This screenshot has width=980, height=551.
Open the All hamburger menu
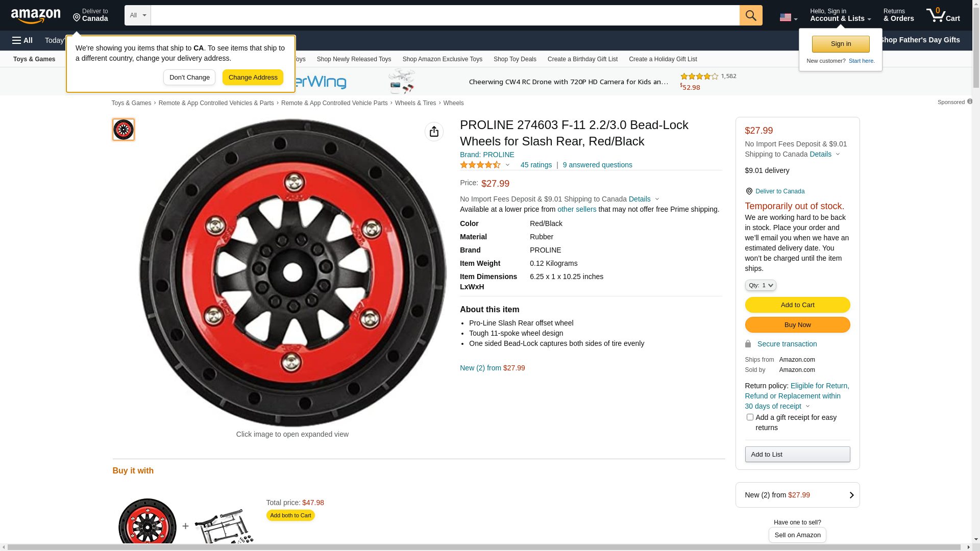[x=22, y=40]
